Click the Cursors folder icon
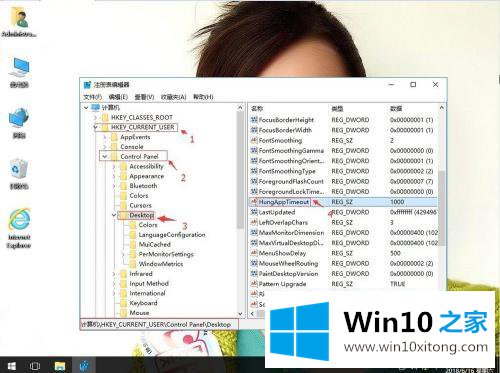Viewport: 500px width, 373px height. pyautogui.click(x=124, y=205)
